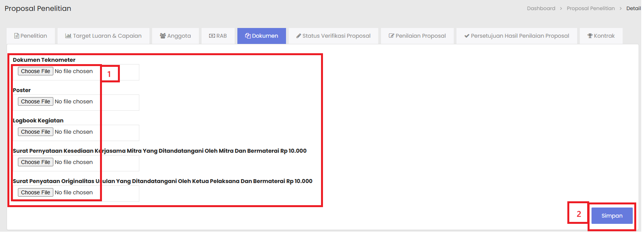Click the copy icon on Dokumen tab
This screenshot has width=644, height=232.
pos(247,36)
